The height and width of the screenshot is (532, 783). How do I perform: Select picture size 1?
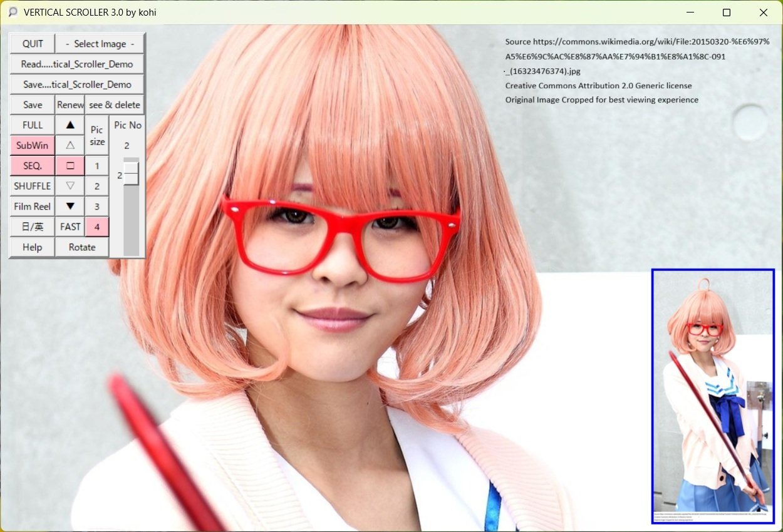(x=97, y=166)
